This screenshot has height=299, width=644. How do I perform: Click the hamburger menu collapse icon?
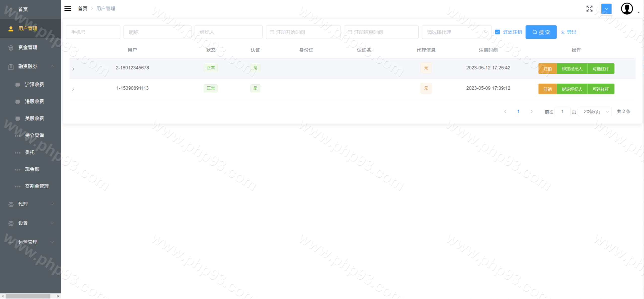68,8
